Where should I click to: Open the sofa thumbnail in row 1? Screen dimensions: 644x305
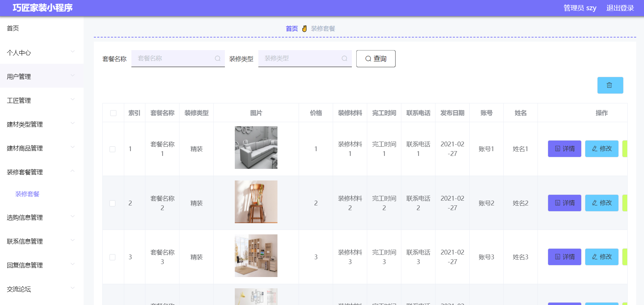[256, 147]
